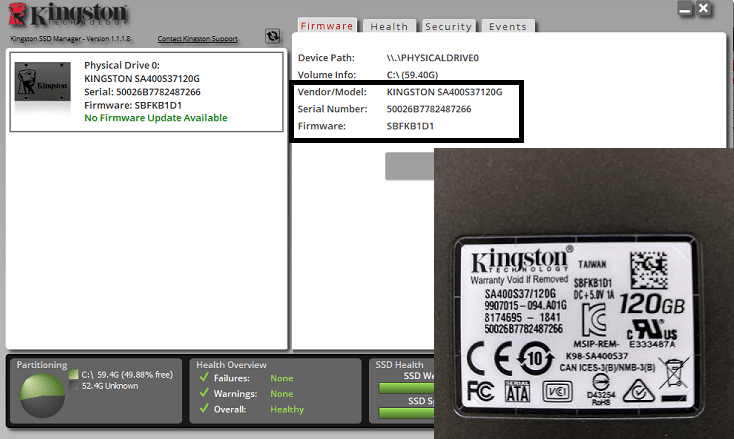Click the C:\ 59.4G (49.88% free) label
Image resolution: width=734 pixels, height=439 pixels.
[127, 374]
